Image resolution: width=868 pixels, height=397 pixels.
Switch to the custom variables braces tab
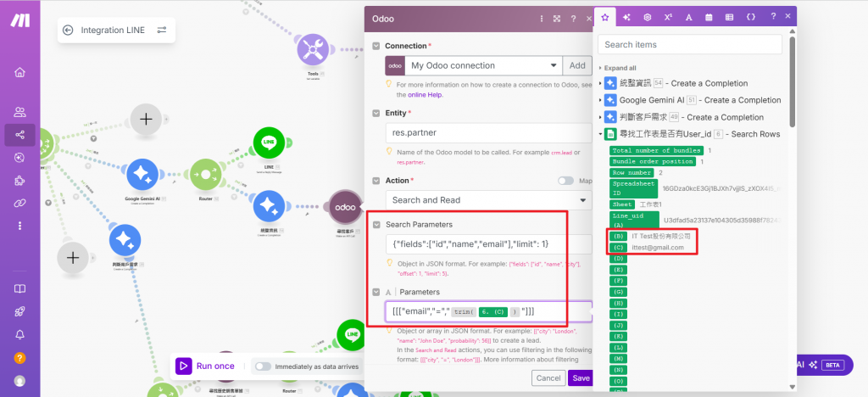(751, 17)
